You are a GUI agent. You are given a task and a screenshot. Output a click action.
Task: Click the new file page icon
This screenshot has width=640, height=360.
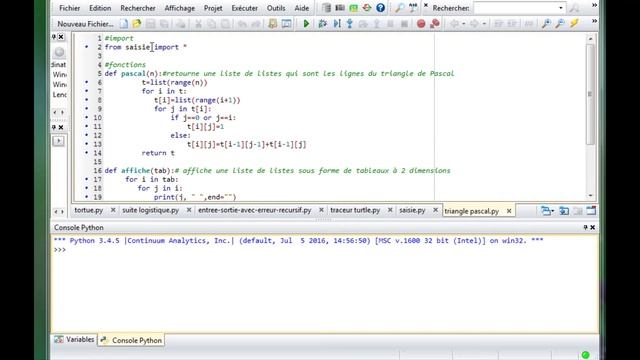click(123, 24)
